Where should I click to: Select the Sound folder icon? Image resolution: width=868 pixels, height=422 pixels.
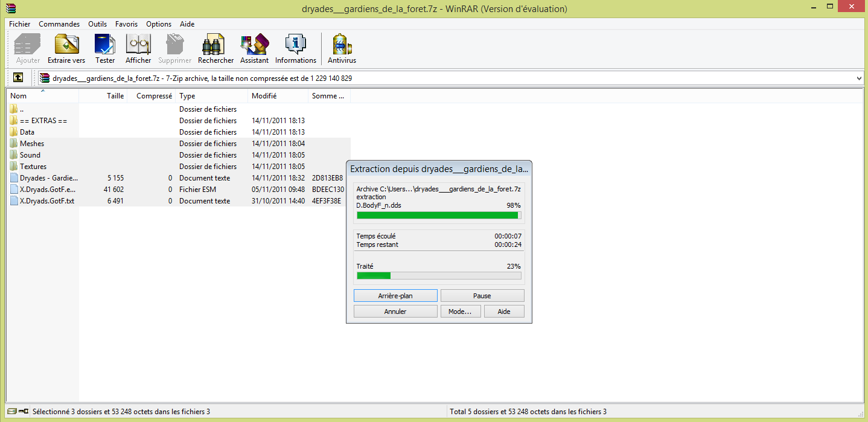14,155
